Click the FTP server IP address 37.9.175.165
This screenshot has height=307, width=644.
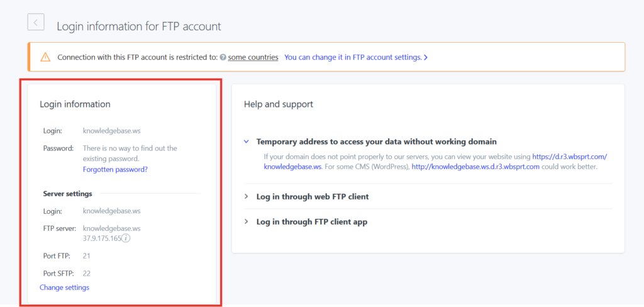coord(103,238)
